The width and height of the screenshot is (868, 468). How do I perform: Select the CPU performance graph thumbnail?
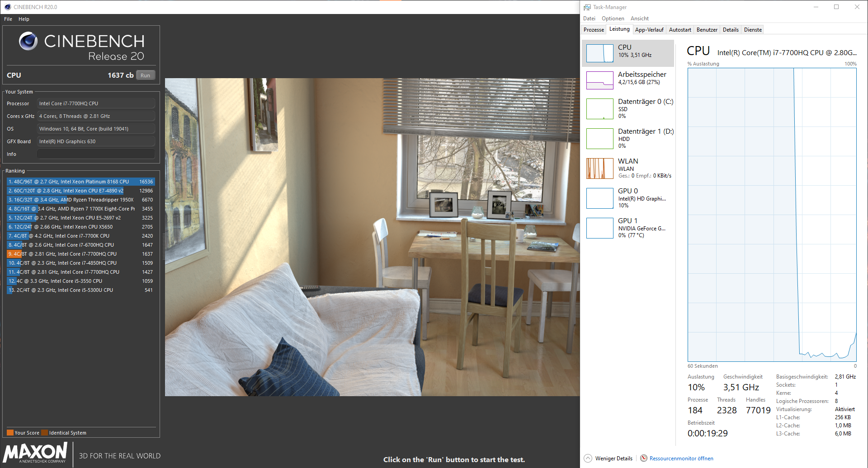pos(600,53)
